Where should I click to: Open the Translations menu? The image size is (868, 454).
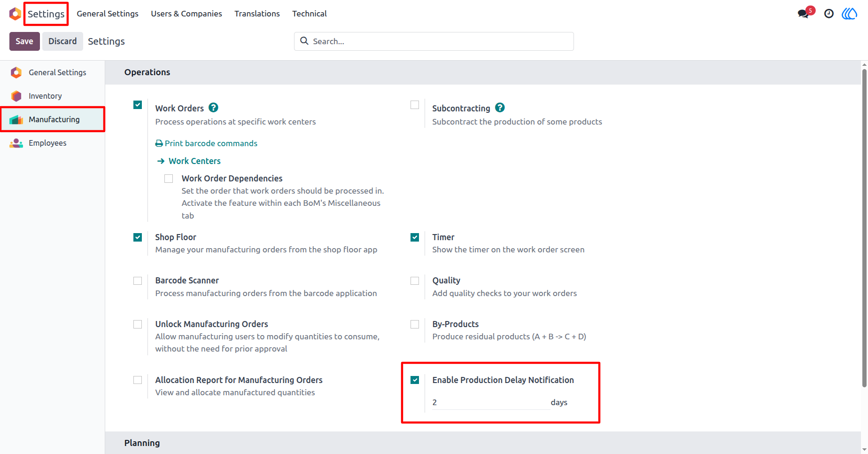(x=257, y=14)
